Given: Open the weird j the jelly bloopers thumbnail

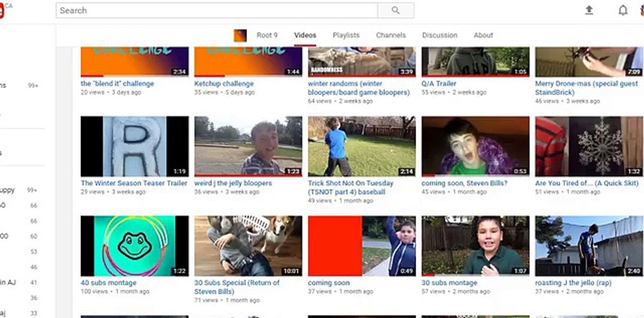Looking at the screenshot, I should coord(248,146).
